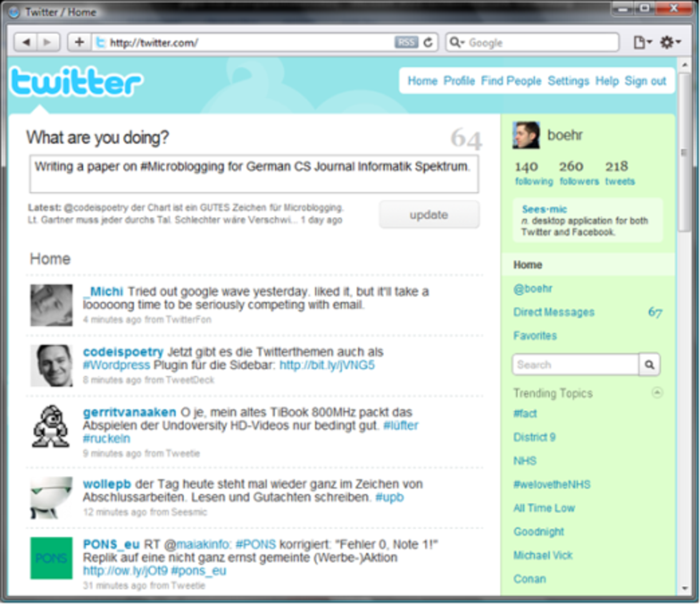
Task: Click codeispoetry's avatar image
Action: coord(51,365)
